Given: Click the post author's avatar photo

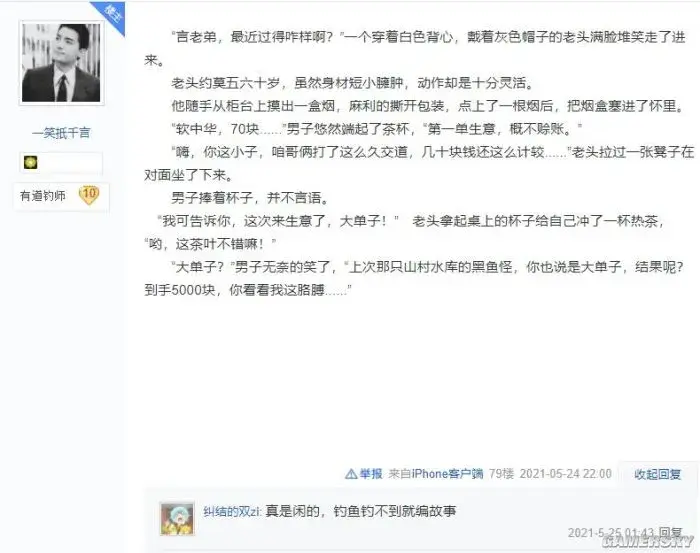Looking at the screenshot, I should (x=62, y=62).
